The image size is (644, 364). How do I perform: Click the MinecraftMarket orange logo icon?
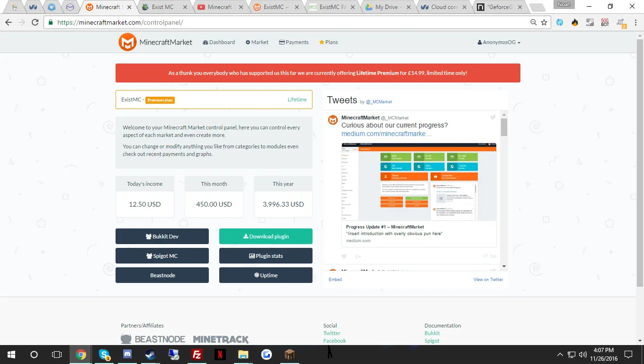[x=127, y=42]
